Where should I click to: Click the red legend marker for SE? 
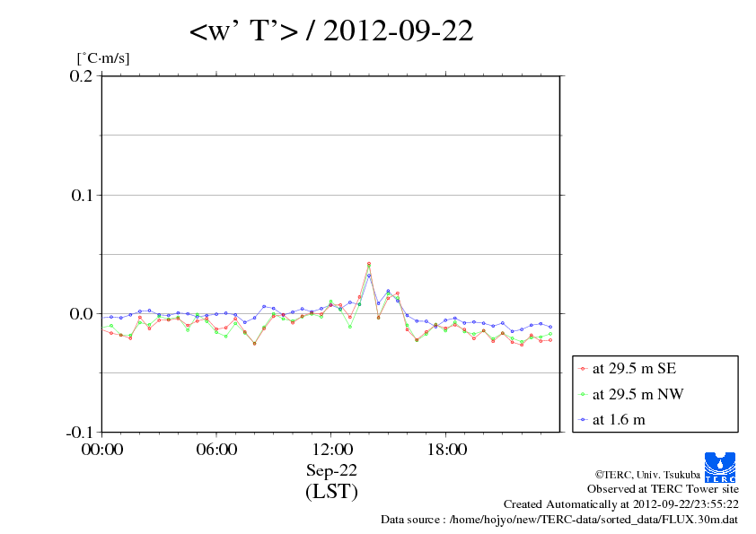pyautogui.click(x=583, y=369)
